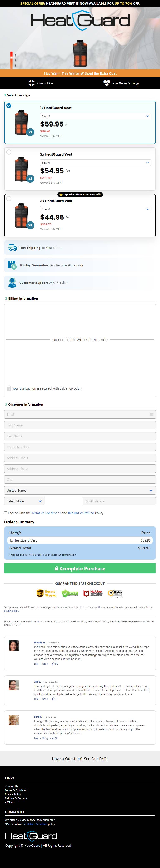Check the Terms & Conditions agreement box
Viewport: 160px width, 868px height.
[x=5, y=513]
